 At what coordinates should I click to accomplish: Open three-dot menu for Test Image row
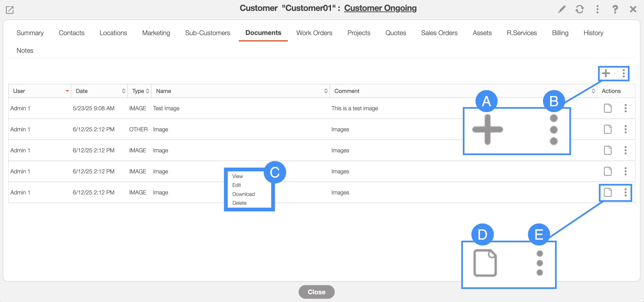(x=625, y=108)
